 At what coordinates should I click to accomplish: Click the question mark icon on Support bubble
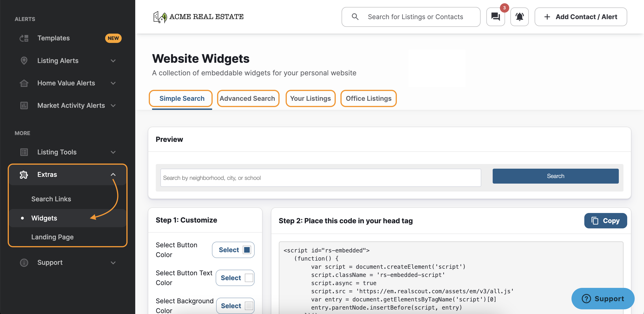pos(586,299)
